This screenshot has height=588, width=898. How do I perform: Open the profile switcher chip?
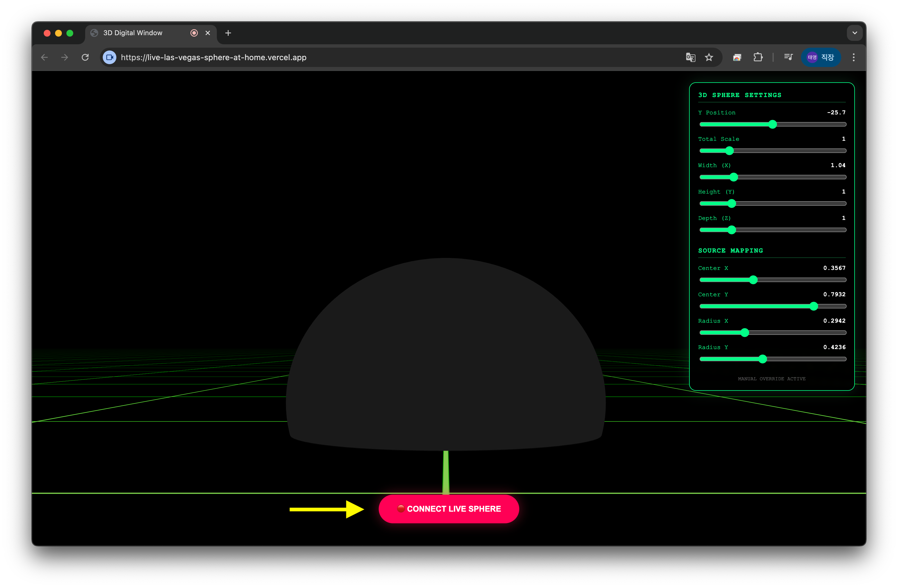(x=821, y=57)
